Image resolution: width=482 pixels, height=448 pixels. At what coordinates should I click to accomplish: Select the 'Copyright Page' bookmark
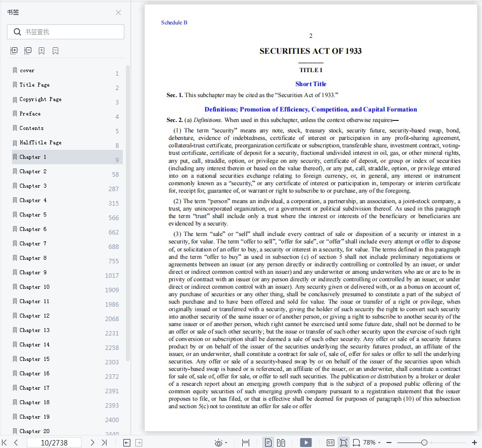point(67,100)
